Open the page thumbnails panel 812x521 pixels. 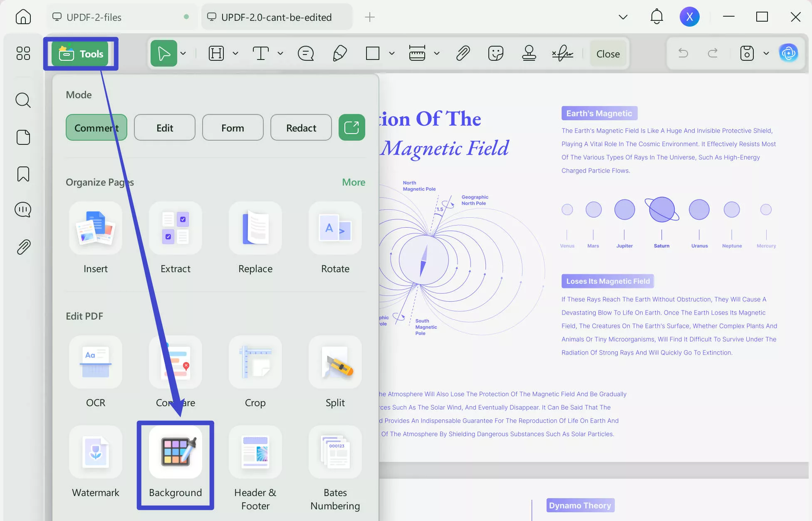pyautogui.click(x=23, y=137)
